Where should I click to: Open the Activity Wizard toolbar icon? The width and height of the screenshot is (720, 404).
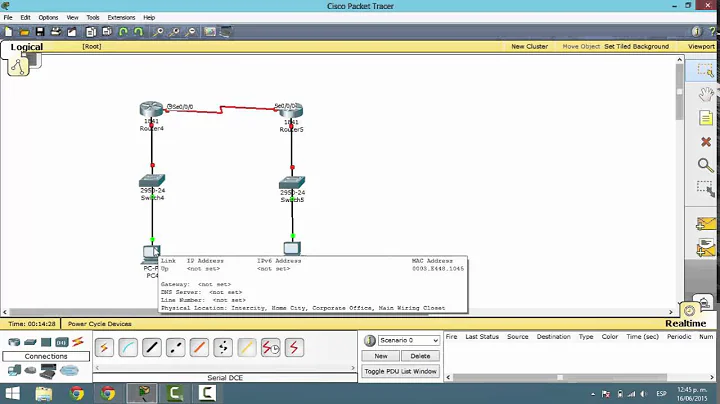pyautogui.click(x=72, y=32)
